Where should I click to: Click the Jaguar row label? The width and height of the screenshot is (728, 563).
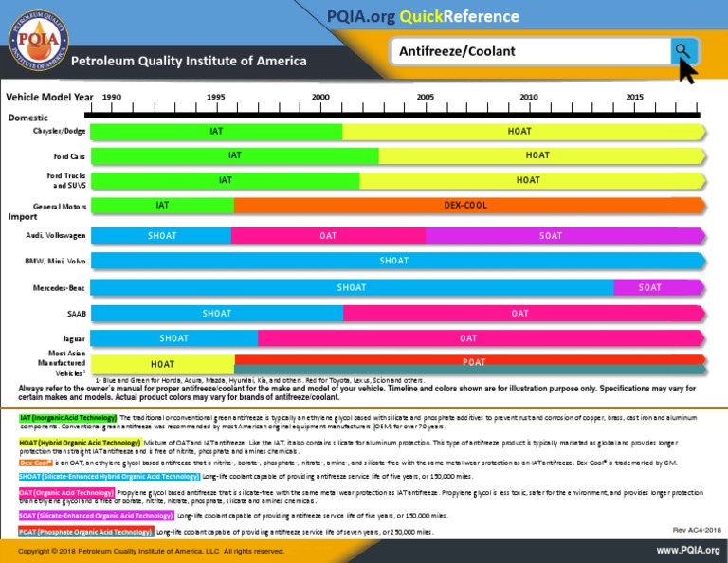click(74, 338)
